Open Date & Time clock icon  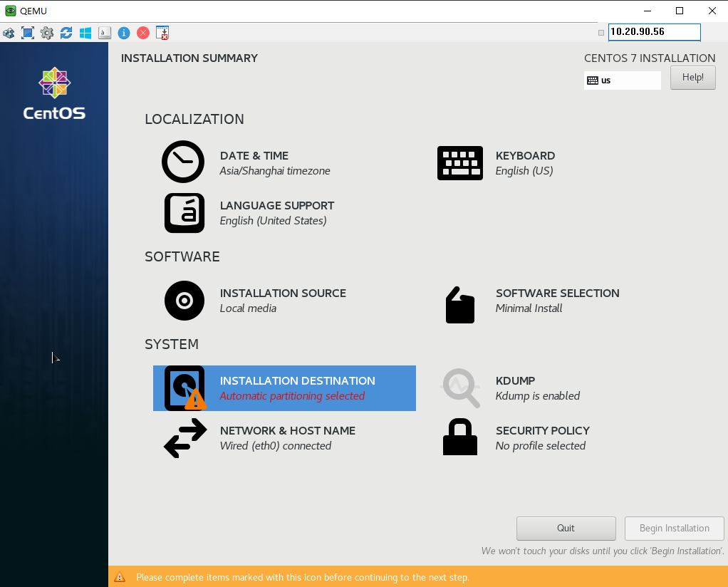183,162
